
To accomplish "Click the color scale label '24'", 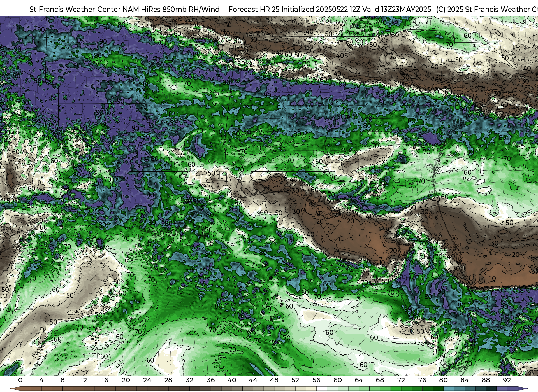I will 147,380.
